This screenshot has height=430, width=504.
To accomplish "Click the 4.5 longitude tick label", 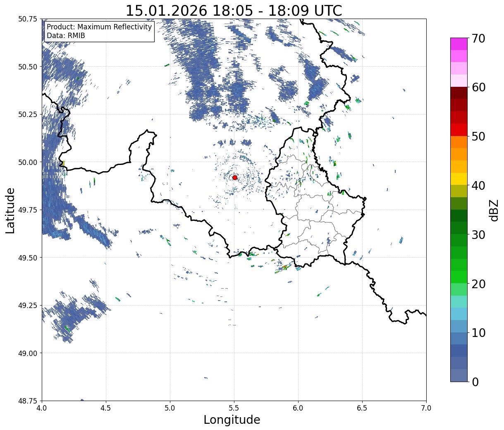I will pos(106,408).
